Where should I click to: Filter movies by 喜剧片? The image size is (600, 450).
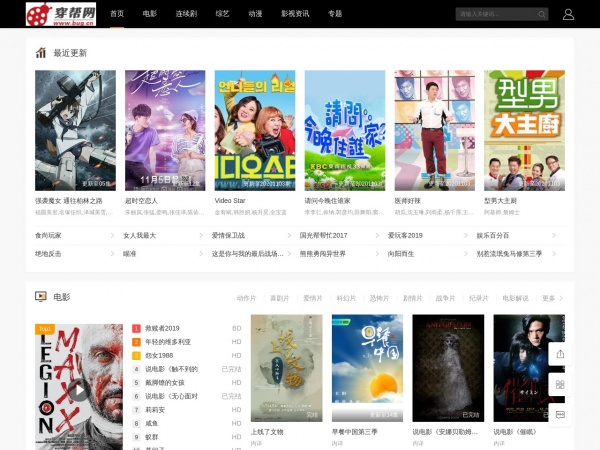tap(280, 298)
